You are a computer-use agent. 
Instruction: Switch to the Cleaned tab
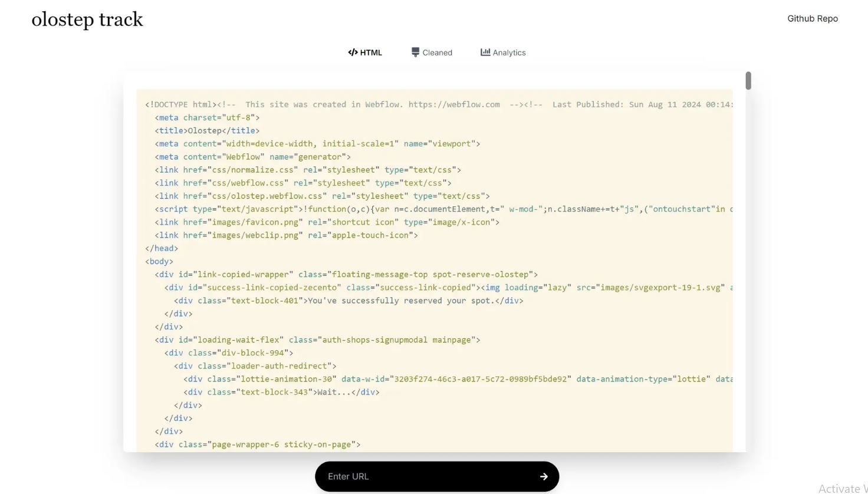pyautogui.click(x=432, y=52)
